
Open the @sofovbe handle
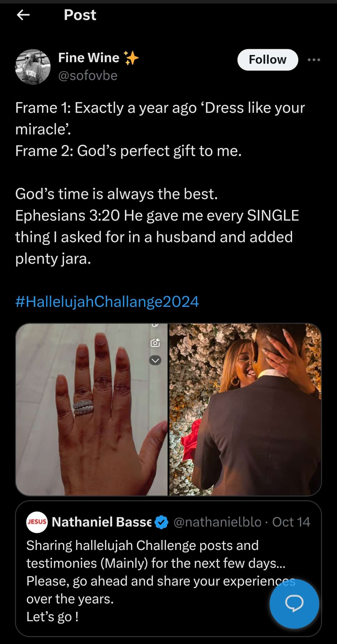(x=88, y=76)
